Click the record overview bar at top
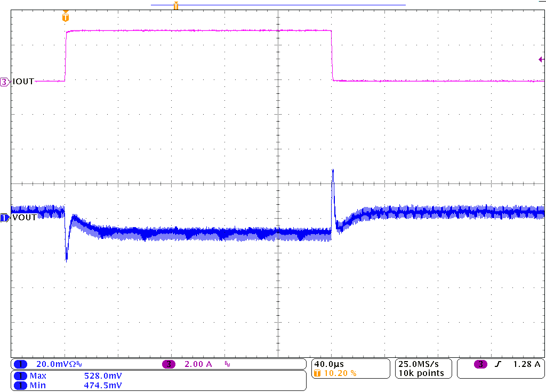 pos(277,5)
